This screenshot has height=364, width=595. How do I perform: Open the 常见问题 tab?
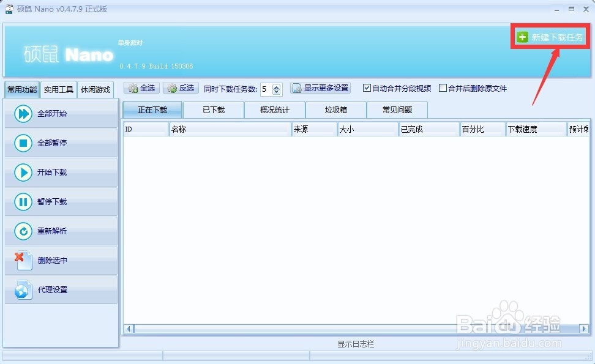click(x=397, y=110)
